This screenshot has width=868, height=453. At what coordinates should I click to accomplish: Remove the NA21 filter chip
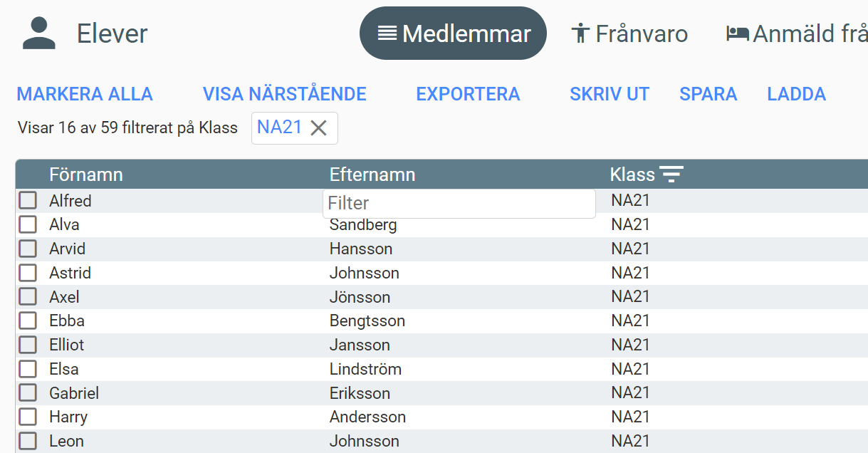coord(318,128)
